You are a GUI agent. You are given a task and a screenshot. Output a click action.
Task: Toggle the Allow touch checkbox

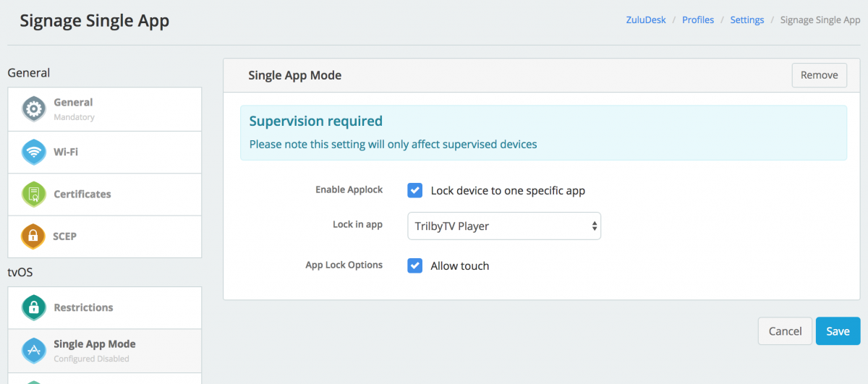tap(415, 265)
